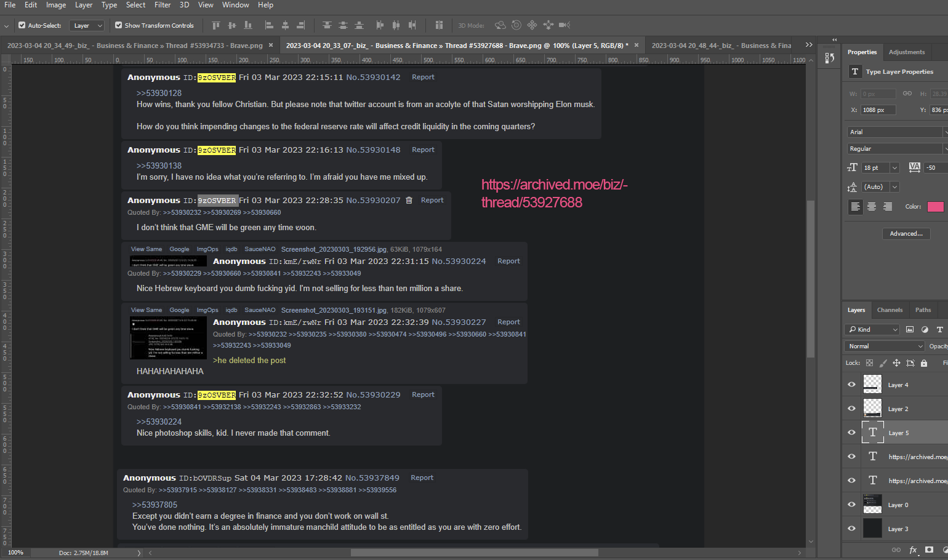948x560 pixels.
Task: Click the Advanced... button
Action: tap(906, 234)
